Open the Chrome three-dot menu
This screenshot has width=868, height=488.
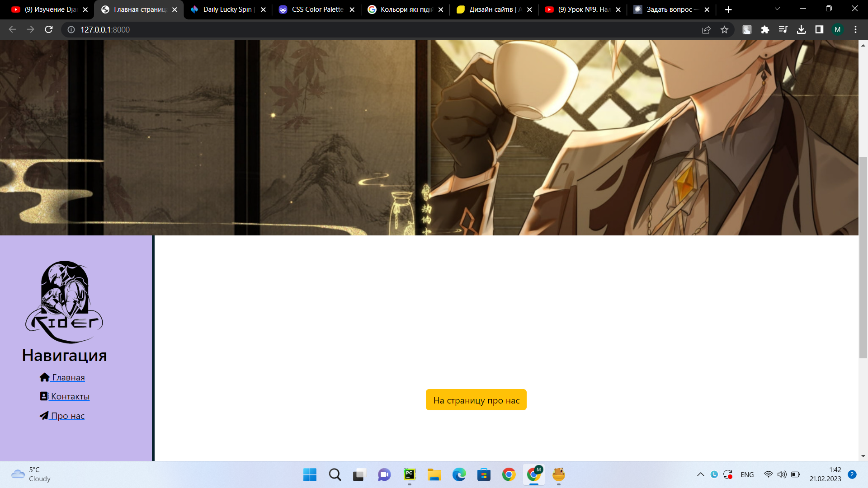click(855, 29)
